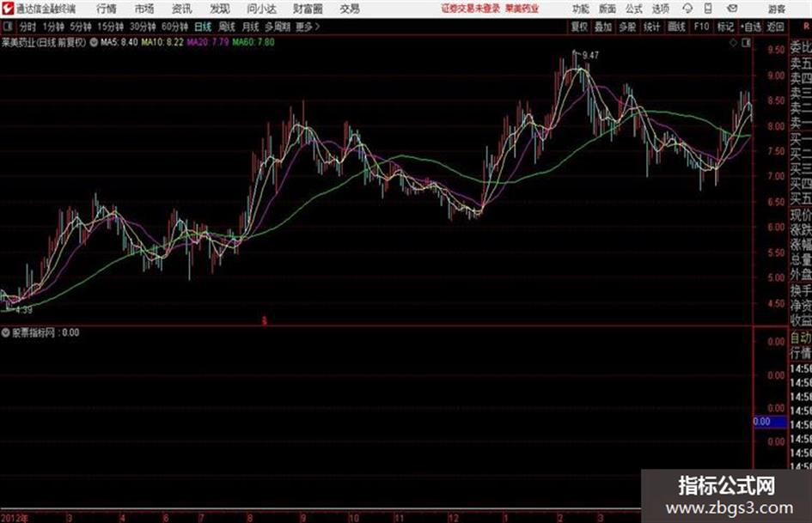812x523 pixels.
Task: Click the 证券交易未登录 login link
Action: coord(471,9)
